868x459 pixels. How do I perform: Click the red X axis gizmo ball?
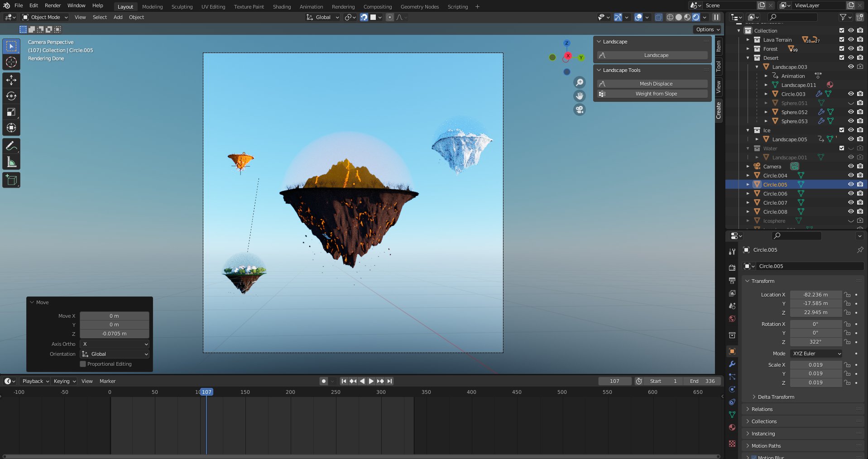(568, 56)
